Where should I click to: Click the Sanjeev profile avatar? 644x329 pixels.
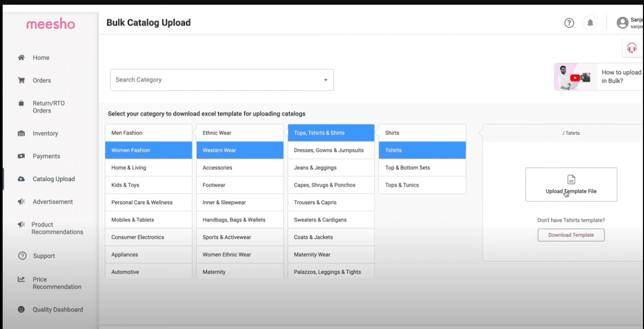click(x=622, y=23)
